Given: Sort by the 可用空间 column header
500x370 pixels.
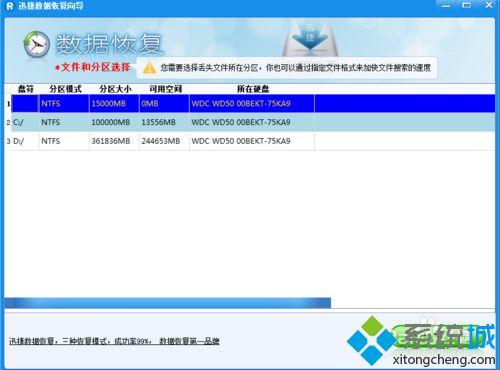Looking at the screenshot, I should pos(165,89).
